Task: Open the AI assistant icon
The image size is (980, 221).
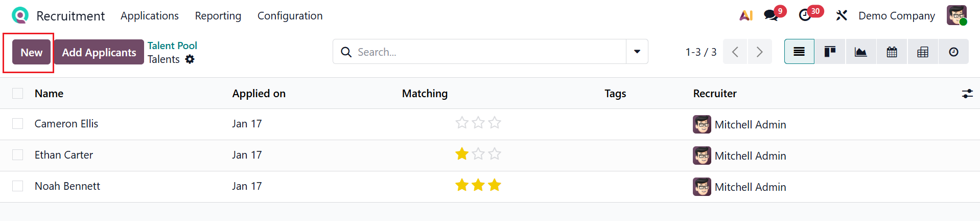Action: click(x=746, y=16)
